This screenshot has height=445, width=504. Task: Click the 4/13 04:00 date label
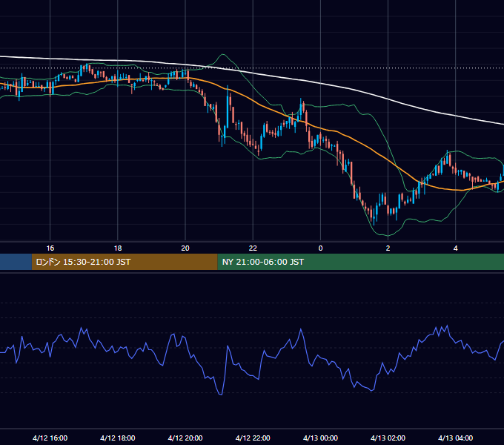coord(456,438)
